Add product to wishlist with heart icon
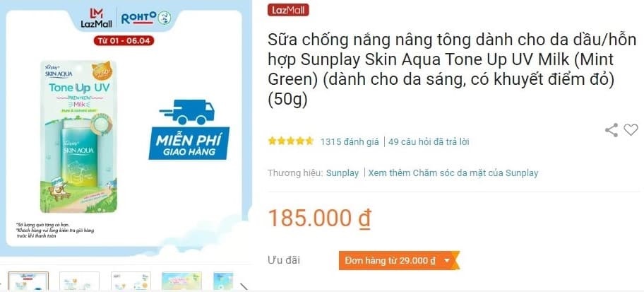This screenshot has height=292, width=644. tap(631, 130)
